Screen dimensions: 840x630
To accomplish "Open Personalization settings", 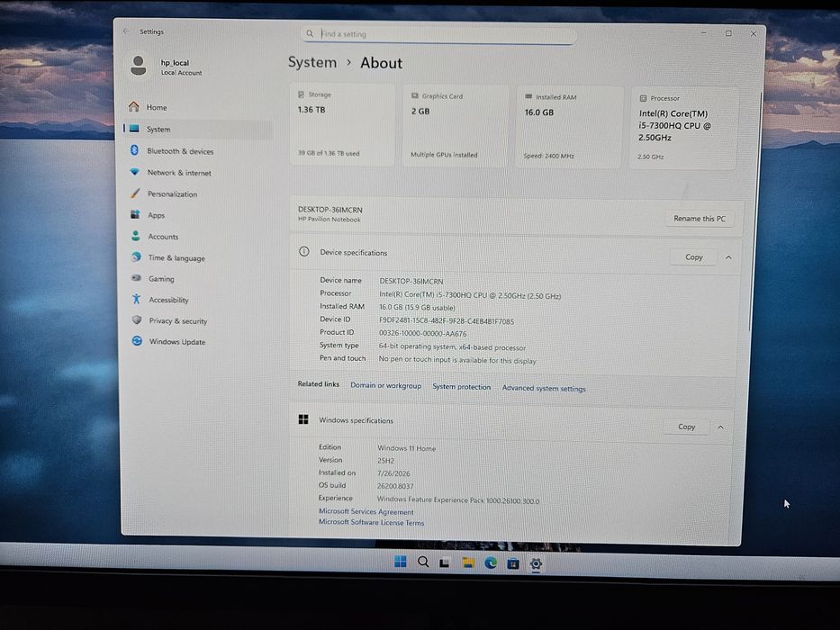I will pyautogui.click(x=197, y=193).
